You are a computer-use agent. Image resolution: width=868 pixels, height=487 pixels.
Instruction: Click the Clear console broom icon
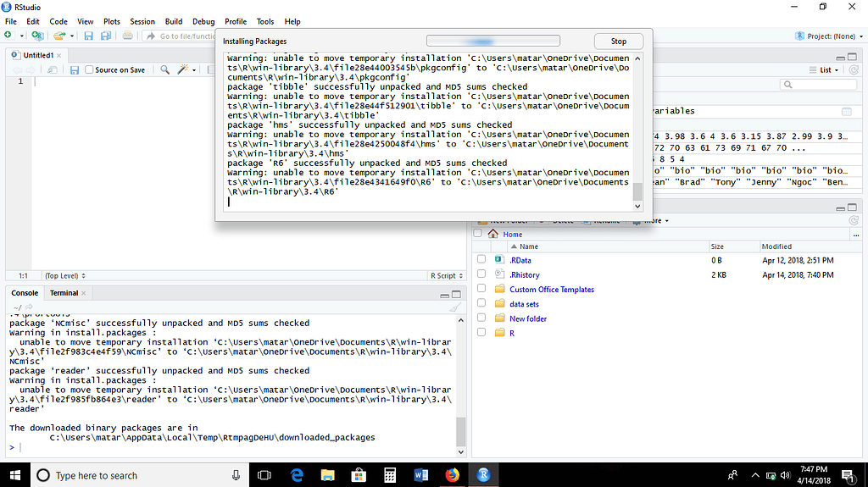pyautogui.click(x=455, y=307)
